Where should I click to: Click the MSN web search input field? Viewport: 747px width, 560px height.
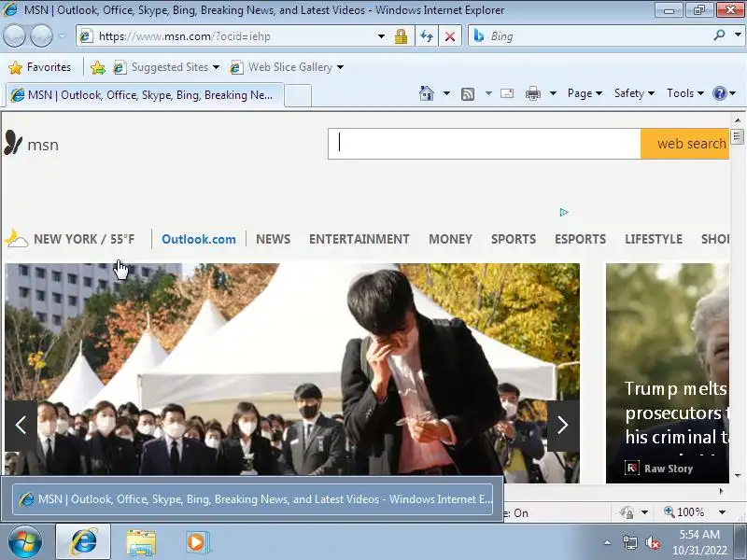(x=484, y=144)
